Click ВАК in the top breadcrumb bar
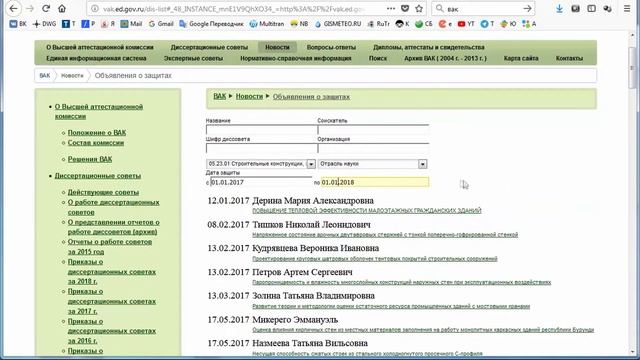The image size is (640, 360). tap(44, 76)
